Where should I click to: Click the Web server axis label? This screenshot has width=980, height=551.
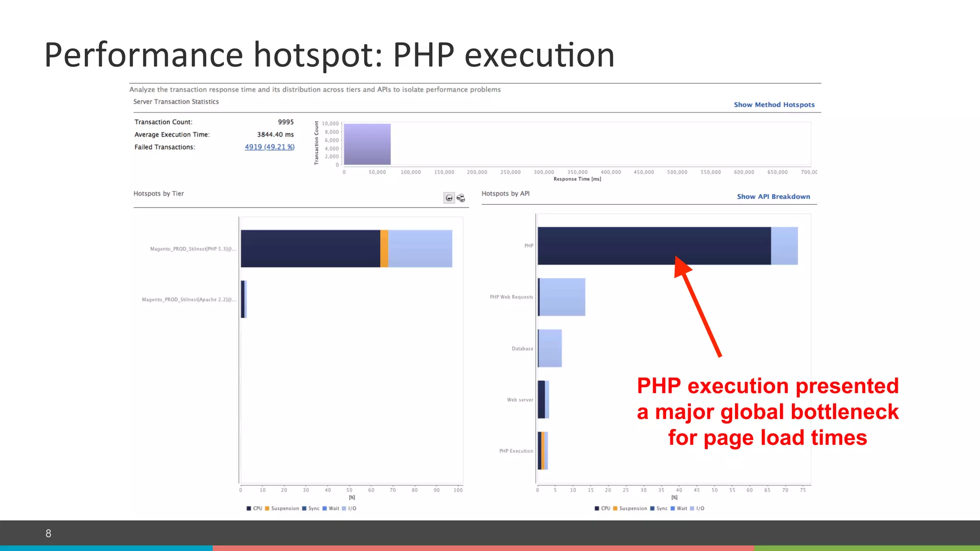tap(520, 400)
